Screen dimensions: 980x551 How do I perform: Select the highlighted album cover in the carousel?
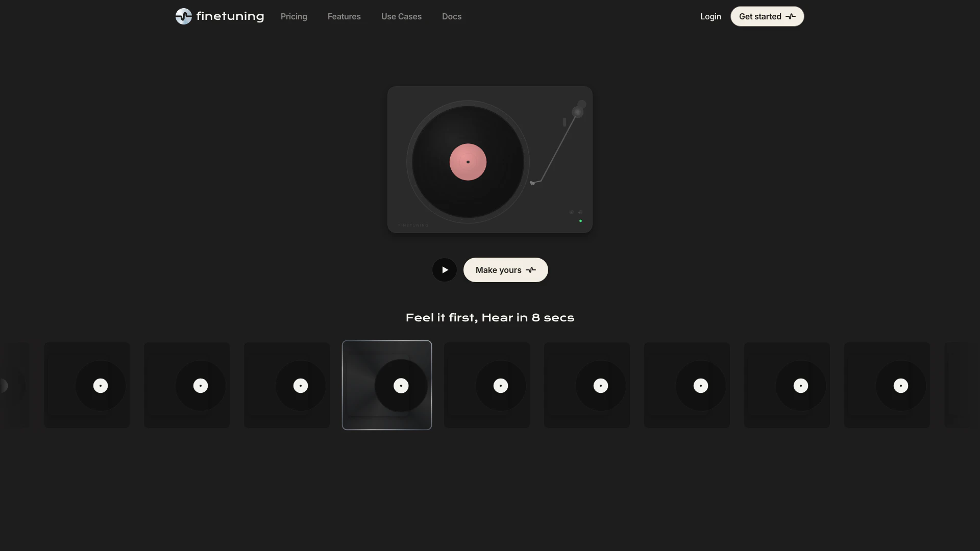386,385
